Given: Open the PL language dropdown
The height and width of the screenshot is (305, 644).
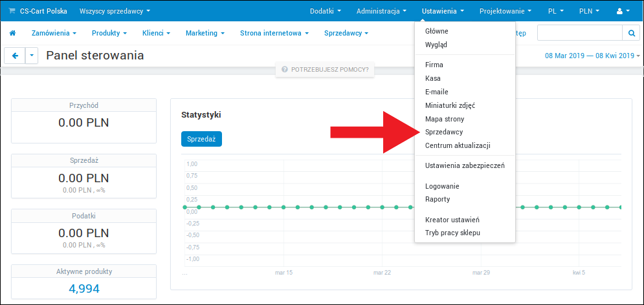Looking at the screenshot, I should coord(555,11).
